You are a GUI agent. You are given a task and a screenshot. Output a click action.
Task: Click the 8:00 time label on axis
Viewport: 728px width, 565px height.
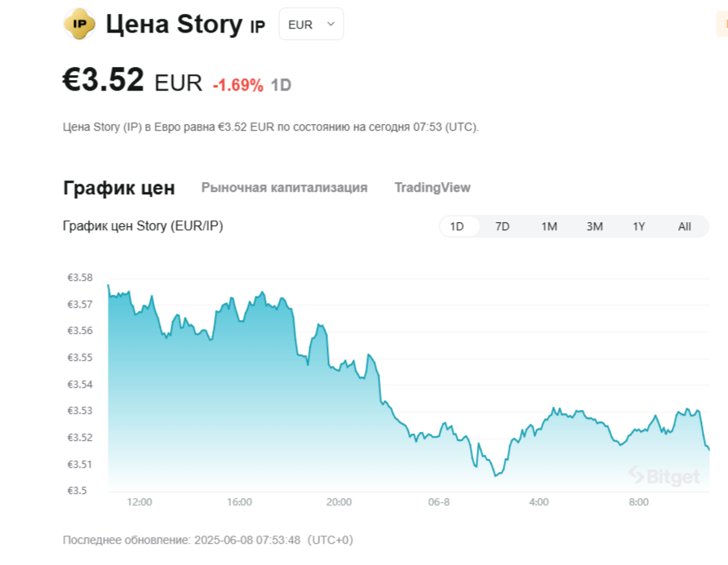(x=639, y=502)
